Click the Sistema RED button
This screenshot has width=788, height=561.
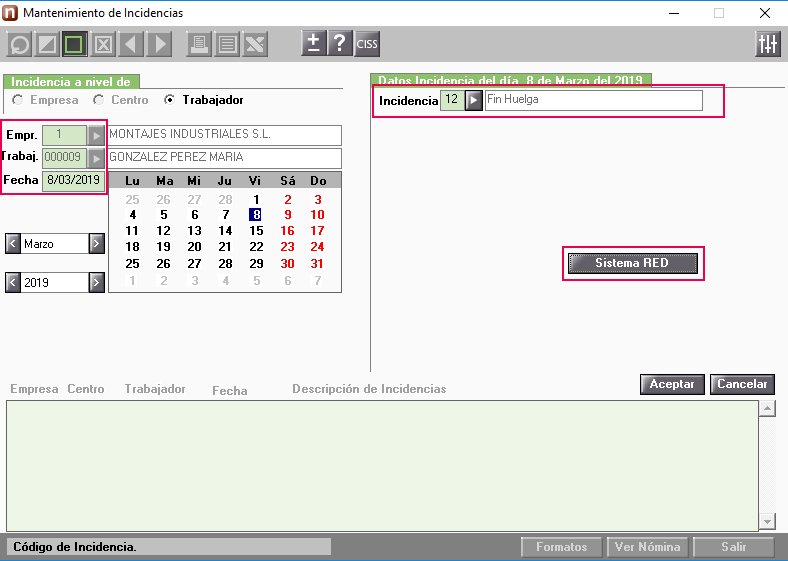tap(633, 263)
